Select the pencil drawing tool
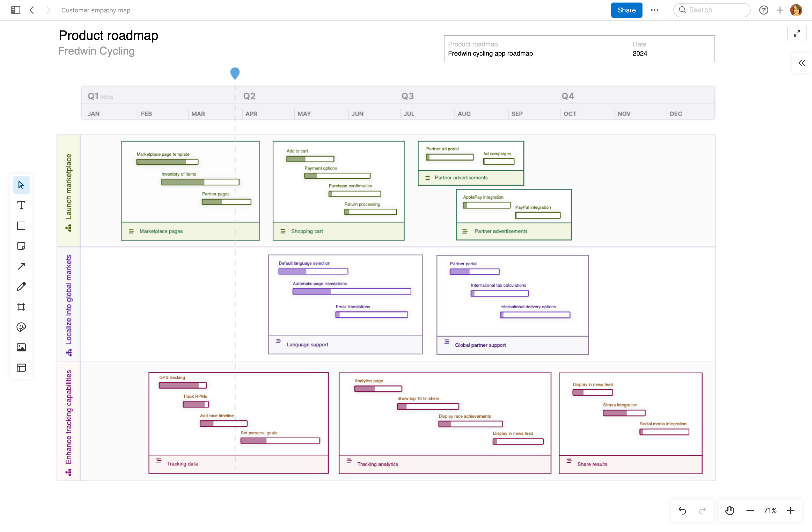 coord(21,286)
